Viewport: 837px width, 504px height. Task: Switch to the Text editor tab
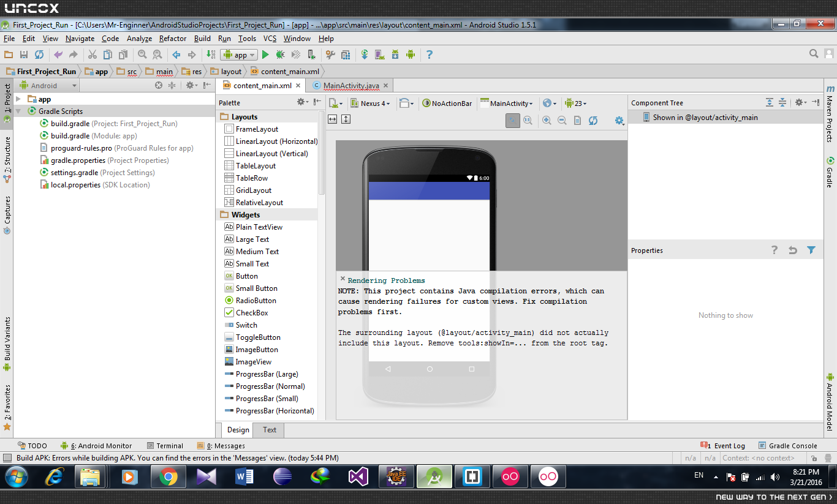[270, 430]
